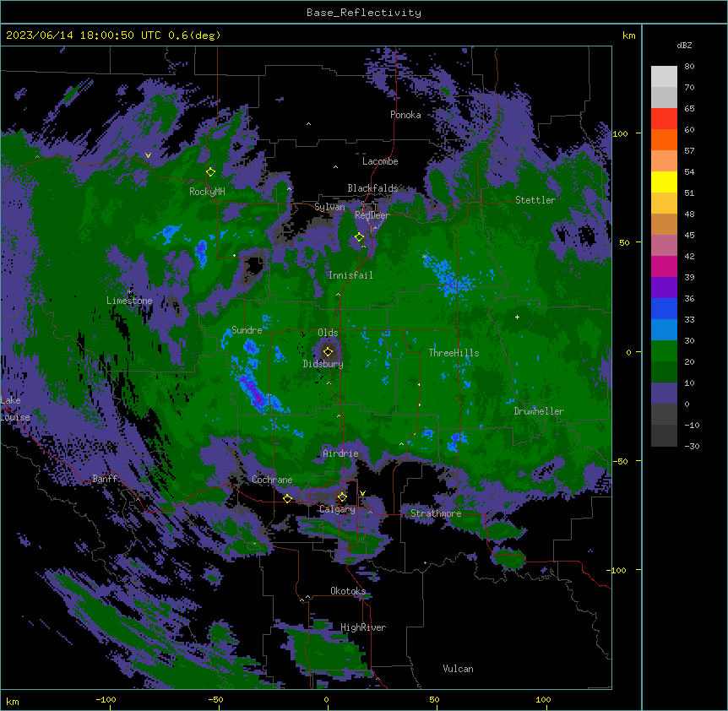The height and width of the screenshot is (711, 728).
Task: Click the purple 36-39 dBZ legend swatch
Action: (x=664, y=288)
